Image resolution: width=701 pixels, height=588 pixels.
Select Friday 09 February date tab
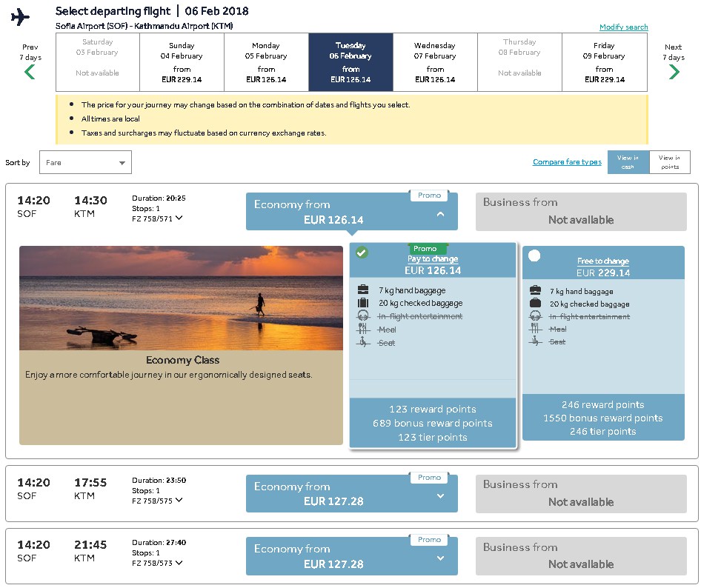pos(605,62)
